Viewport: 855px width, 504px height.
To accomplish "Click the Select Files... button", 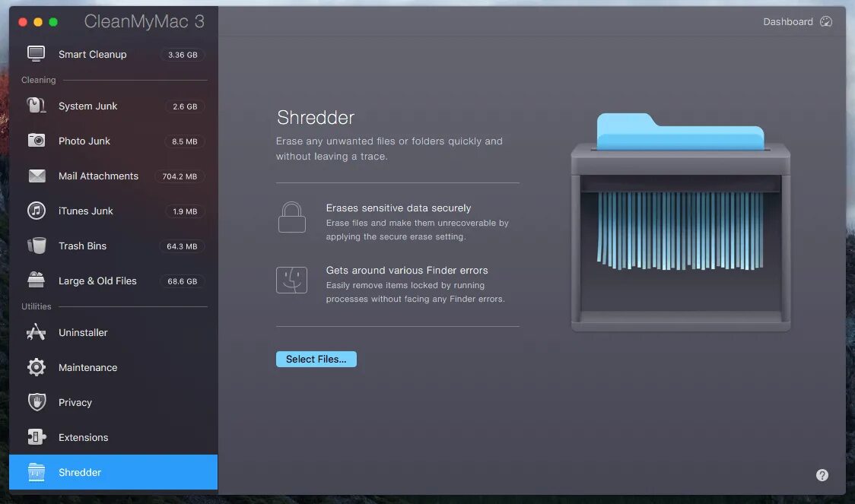I will [x=316, y=359].
